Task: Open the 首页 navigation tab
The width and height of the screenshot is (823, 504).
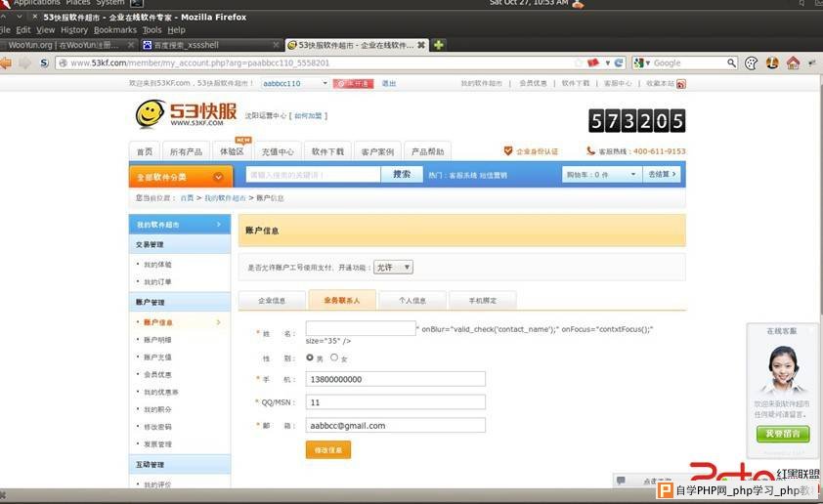Action: (x=145, y=151)
